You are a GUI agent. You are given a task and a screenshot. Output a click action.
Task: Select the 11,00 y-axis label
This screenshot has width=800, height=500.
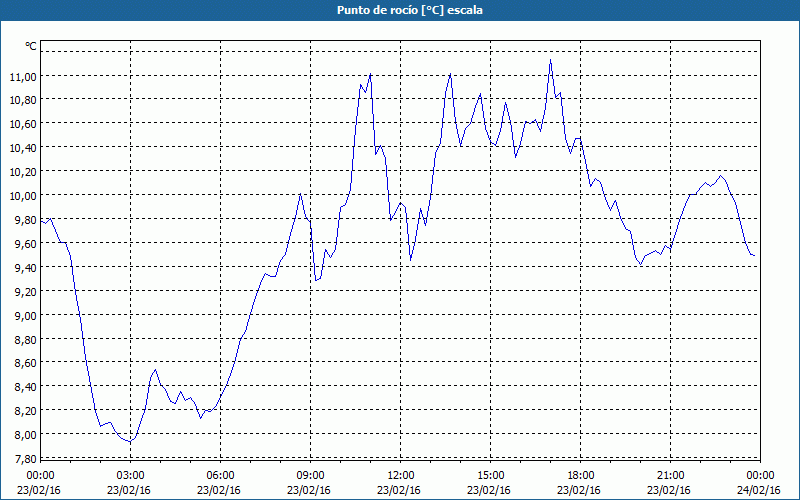pos(23,76)
